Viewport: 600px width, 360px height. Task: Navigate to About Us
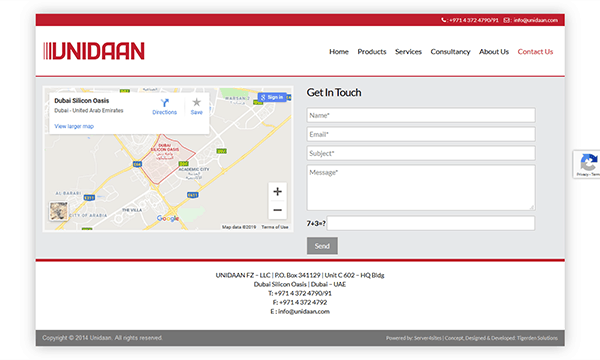pos(494,52)
